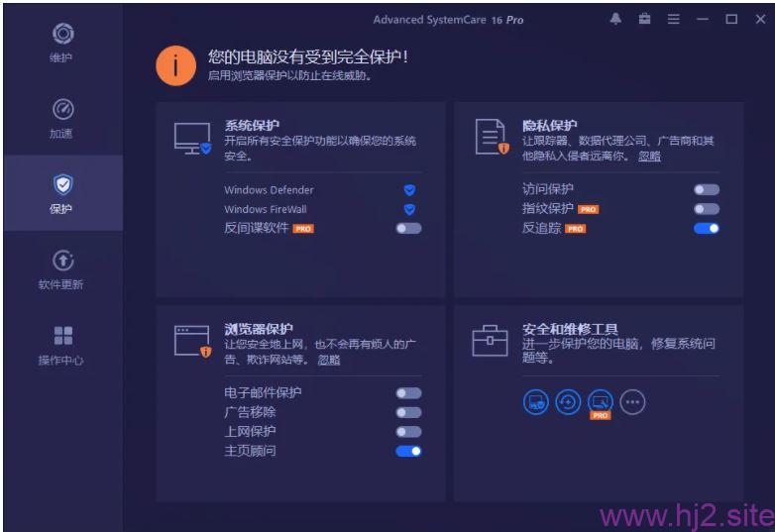Click 忽略 link in 浏览器保护 card
775x532 pixels.
pos(329,360)
